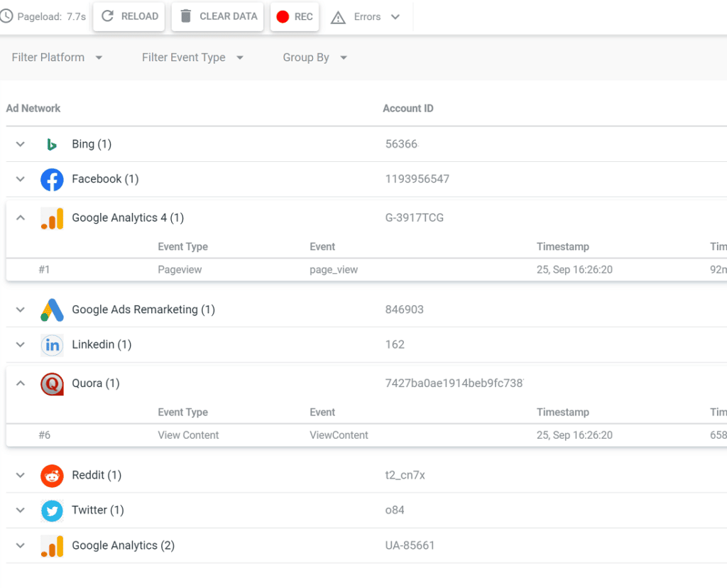727x588 pixels.
Task: Click the Pageload clock icon
Action: (x=6, y=16)
